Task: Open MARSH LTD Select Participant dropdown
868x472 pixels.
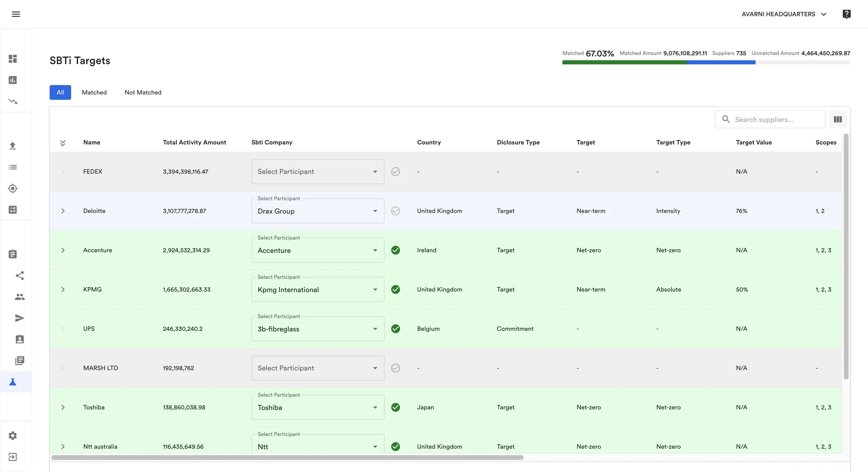Action: point(318,368)
